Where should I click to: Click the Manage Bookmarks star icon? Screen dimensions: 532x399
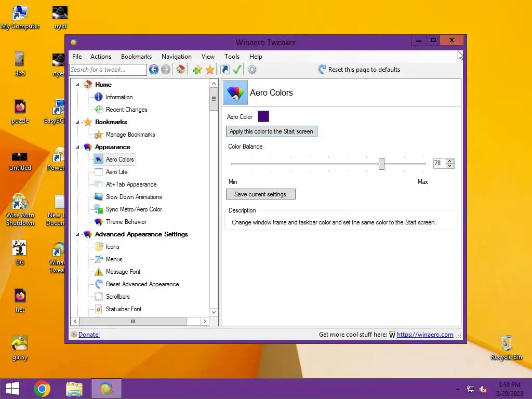(x=99, y=135)
